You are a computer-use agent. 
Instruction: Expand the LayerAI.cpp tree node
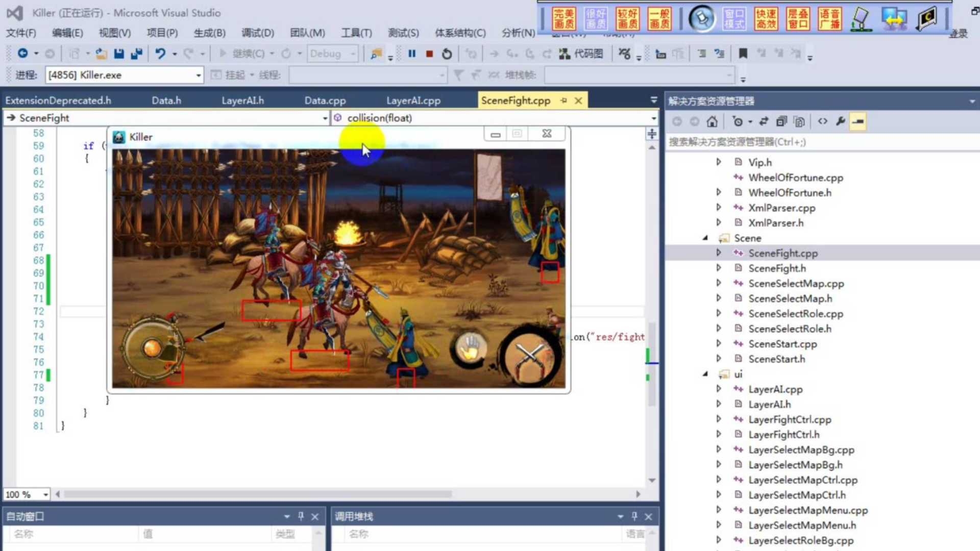click(x=719, y=389)
